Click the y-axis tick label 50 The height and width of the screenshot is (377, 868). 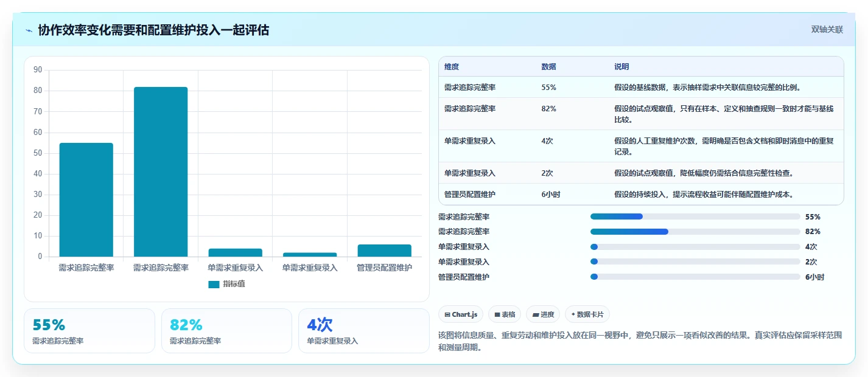point(38,153)
